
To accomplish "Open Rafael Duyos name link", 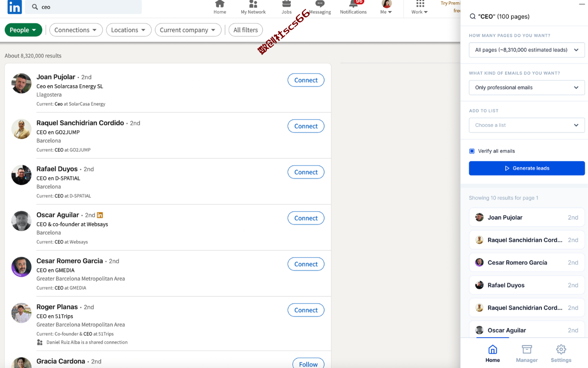I will 57,169.
